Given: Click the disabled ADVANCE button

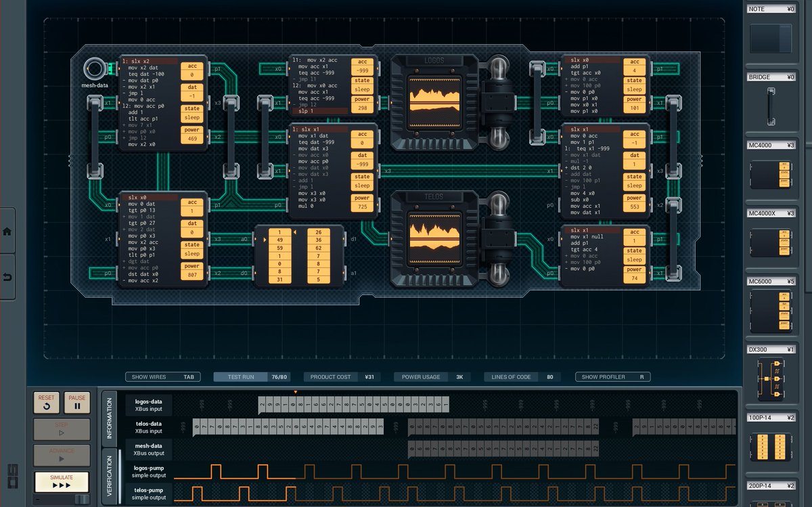Looking at the screenshot, I should (62, 455).
